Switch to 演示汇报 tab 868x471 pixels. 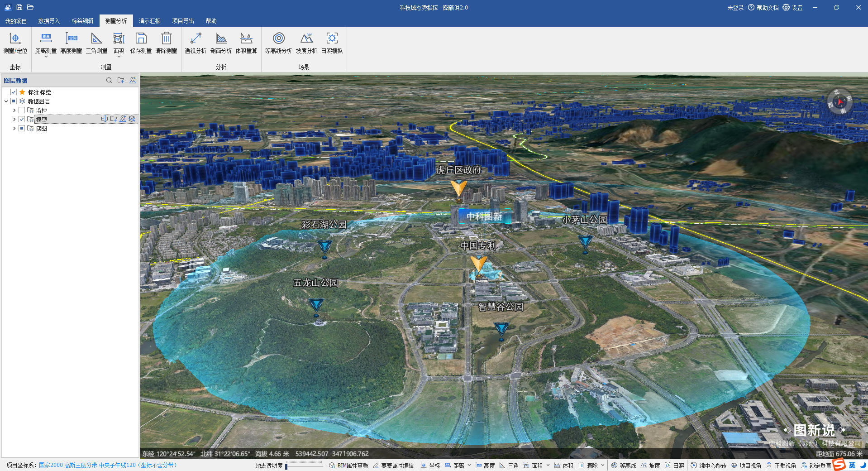pyautogui.click(x=149, y=21)
